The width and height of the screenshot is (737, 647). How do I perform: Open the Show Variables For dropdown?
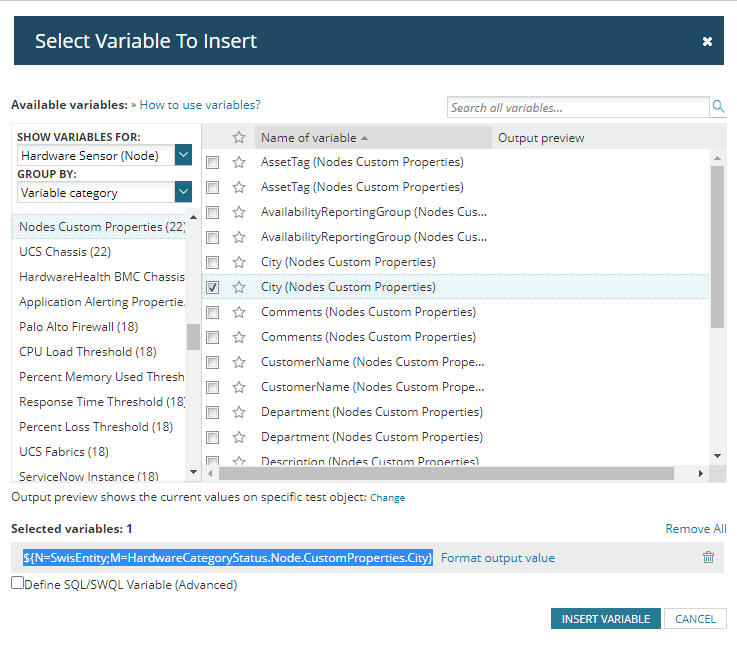[183, 155]
